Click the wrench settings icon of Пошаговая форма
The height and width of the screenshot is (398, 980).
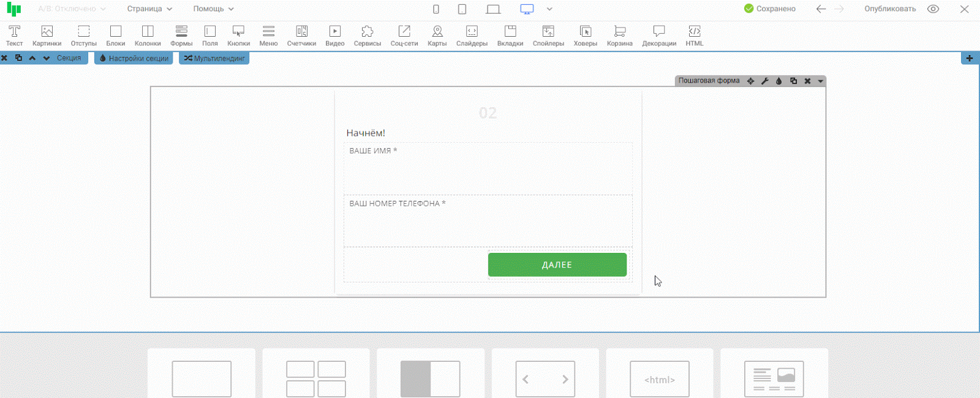765,81
